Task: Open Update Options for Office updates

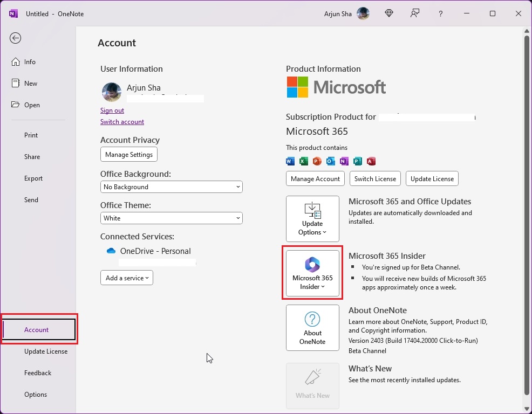Action: tap(312, 219)
